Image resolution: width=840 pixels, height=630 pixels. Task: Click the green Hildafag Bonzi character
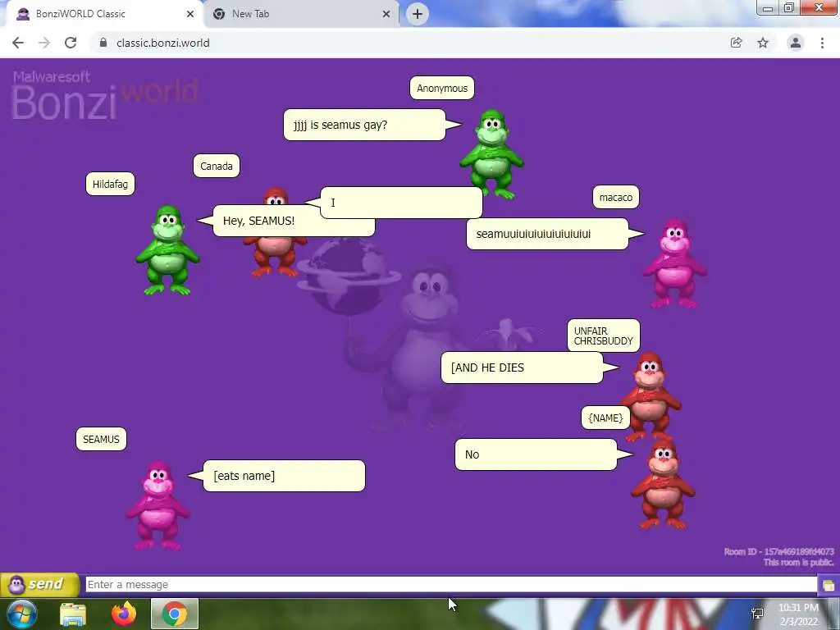click(167, 249)
